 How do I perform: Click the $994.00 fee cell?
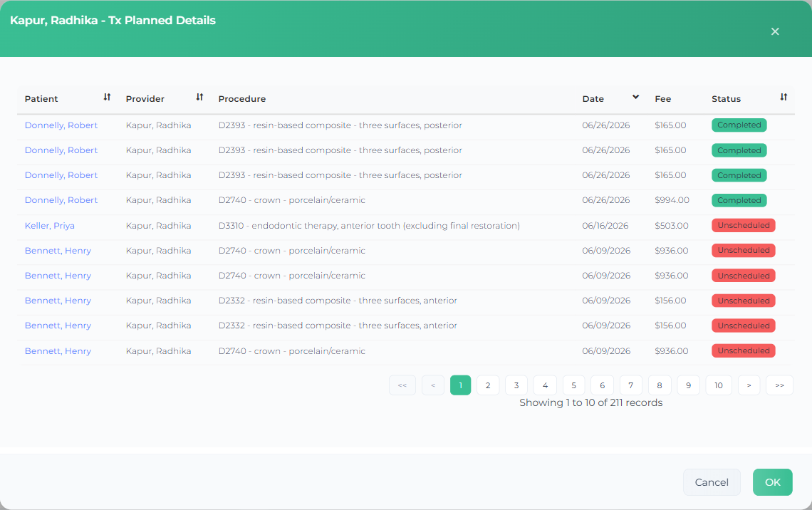672,200
